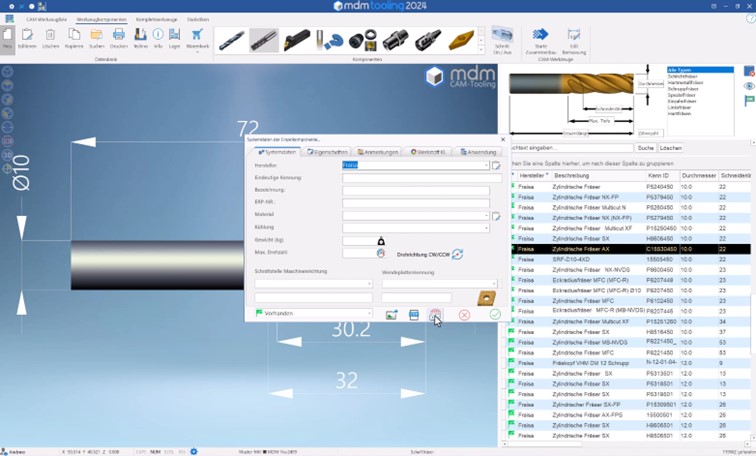The image size is (756, 456).
Task: Cancel dialog with red X icon
Action: 464,315
